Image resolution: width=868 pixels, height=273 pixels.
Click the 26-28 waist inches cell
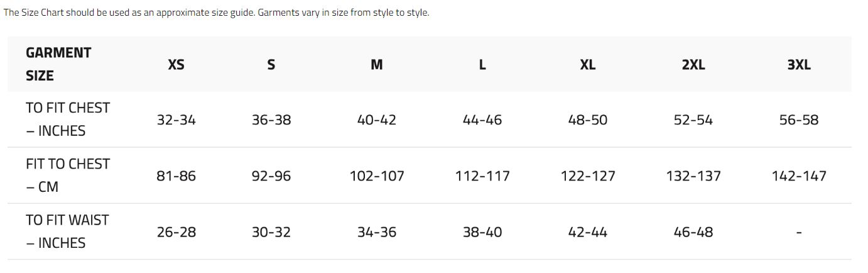[x=176, y=231]
